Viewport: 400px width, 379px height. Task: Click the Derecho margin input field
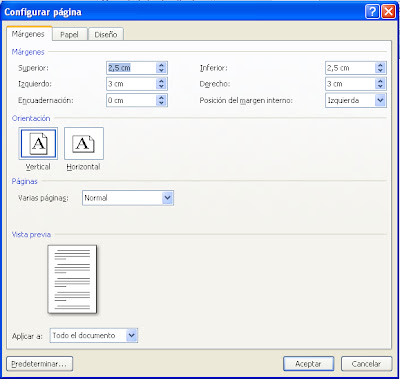tap(350, 84)
